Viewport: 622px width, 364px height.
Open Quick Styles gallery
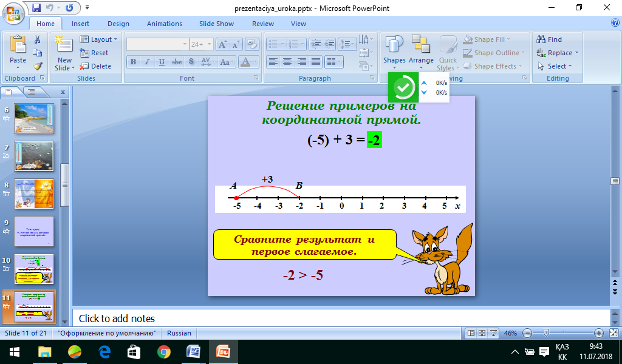[x=448, y=53]
